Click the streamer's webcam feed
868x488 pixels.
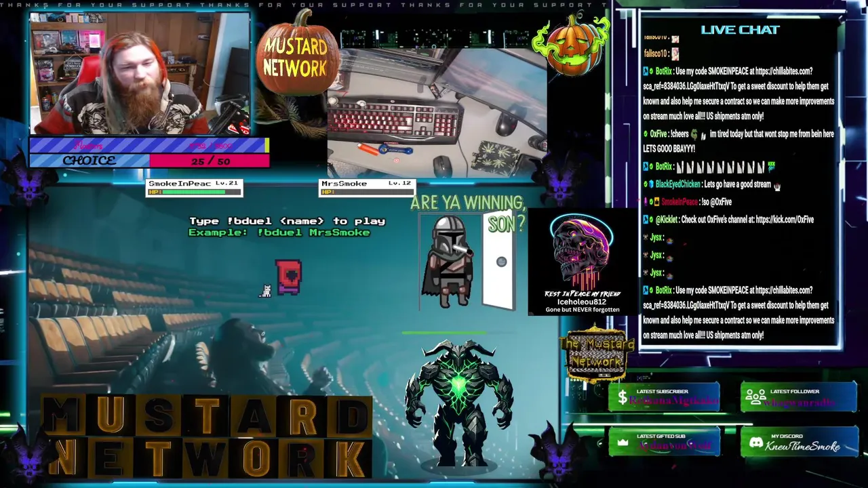(x=140, y=73)
